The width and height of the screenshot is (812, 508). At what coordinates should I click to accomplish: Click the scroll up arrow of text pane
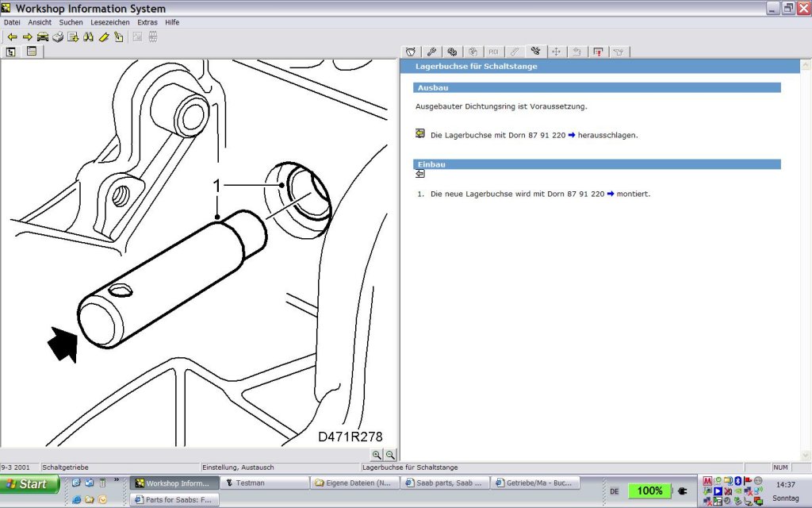pyautogui.click(x=806, y=65)
